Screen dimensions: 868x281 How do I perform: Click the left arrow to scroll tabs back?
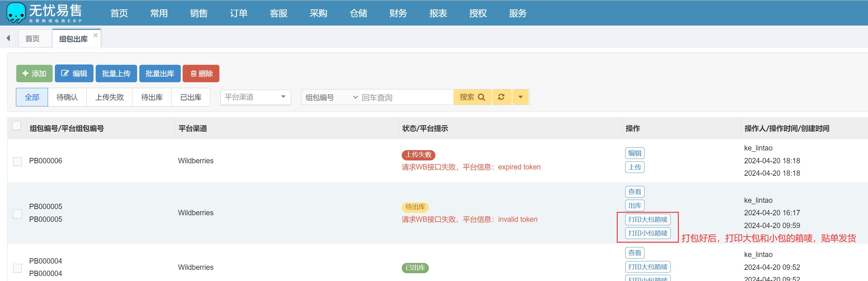[8, 38]
